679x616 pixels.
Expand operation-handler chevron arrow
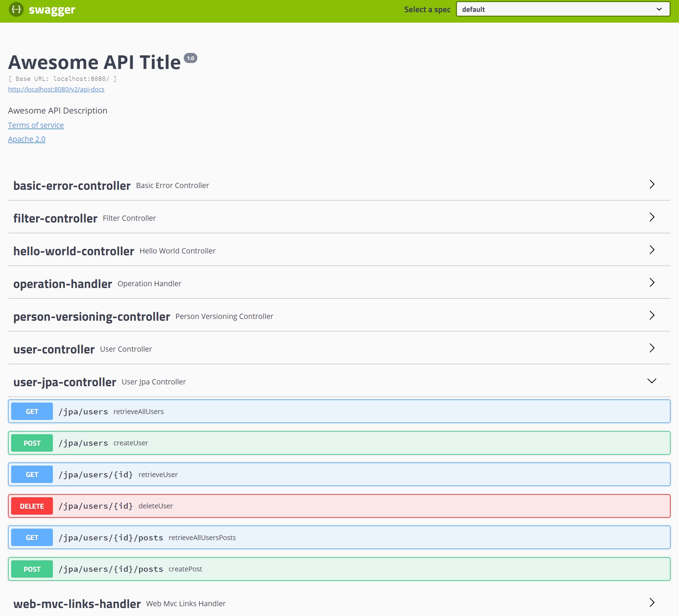click(652, 283)
